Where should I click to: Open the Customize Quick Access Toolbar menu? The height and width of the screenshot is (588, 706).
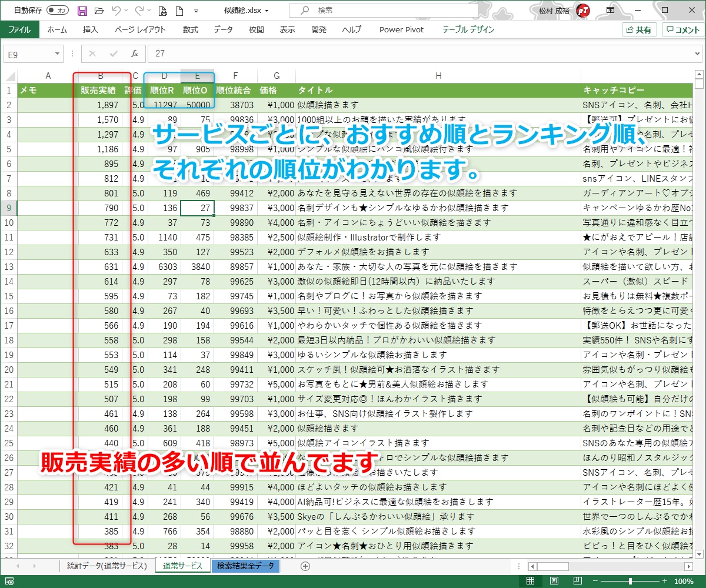click(x=196, y=11)
